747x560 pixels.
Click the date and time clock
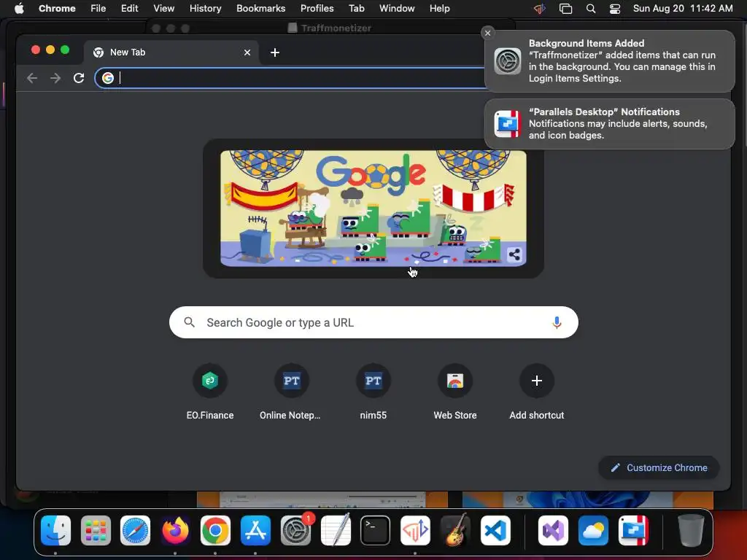tap(683, 8)
